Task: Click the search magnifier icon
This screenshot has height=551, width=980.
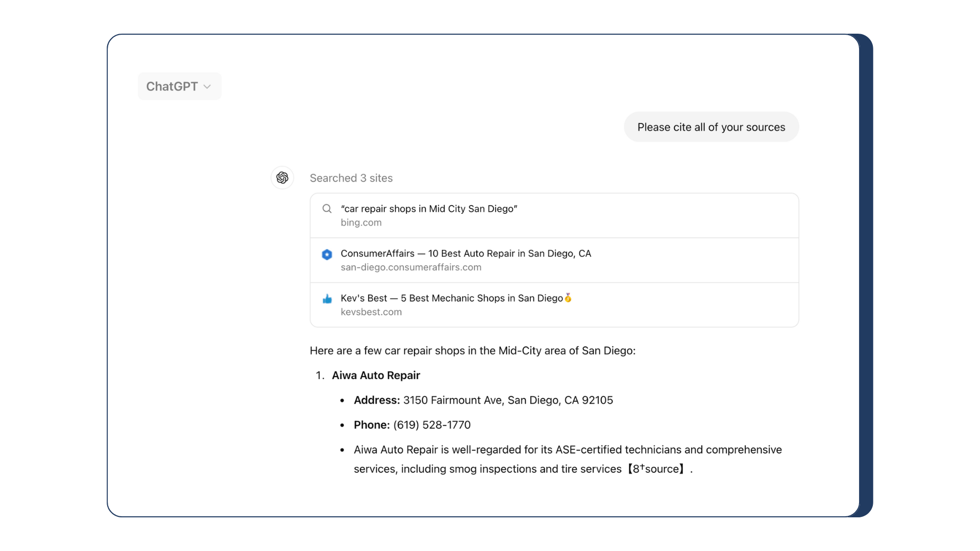Action: [327, 209]
